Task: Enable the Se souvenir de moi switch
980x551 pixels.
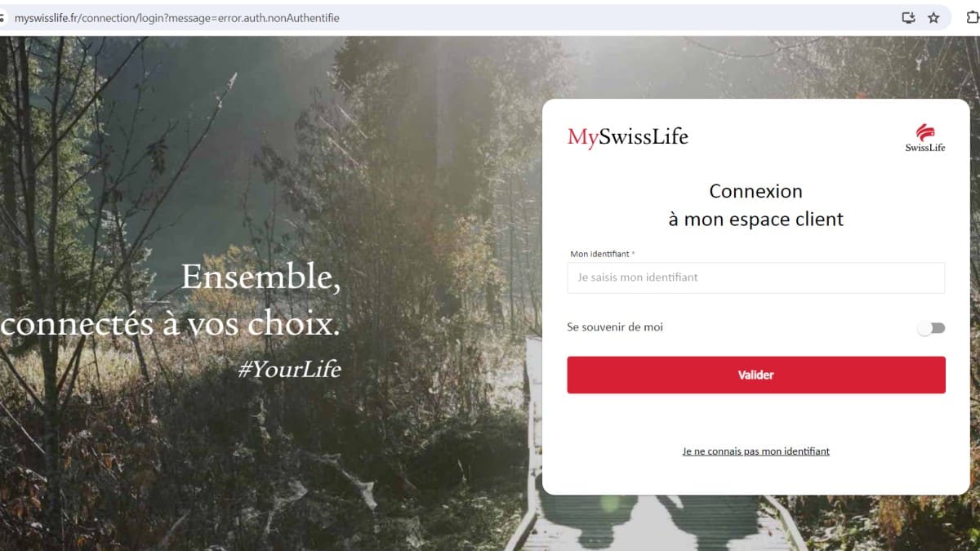Action: 931,328
